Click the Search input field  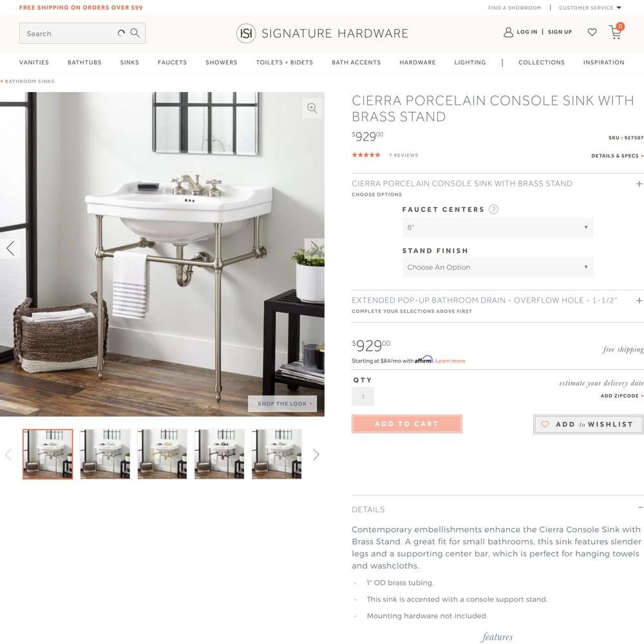point(69,33)
